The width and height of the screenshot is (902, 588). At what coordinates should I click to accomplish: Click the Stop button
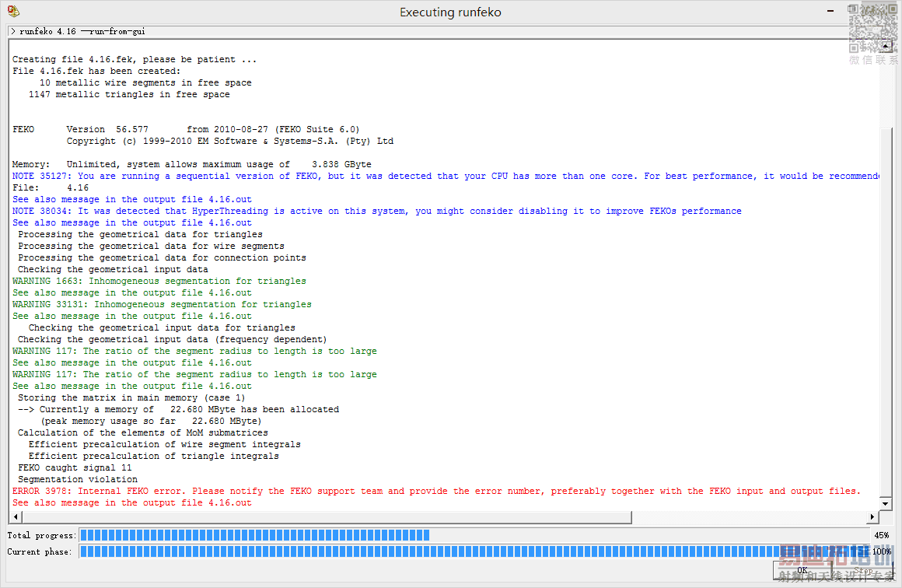coord(863,570)
